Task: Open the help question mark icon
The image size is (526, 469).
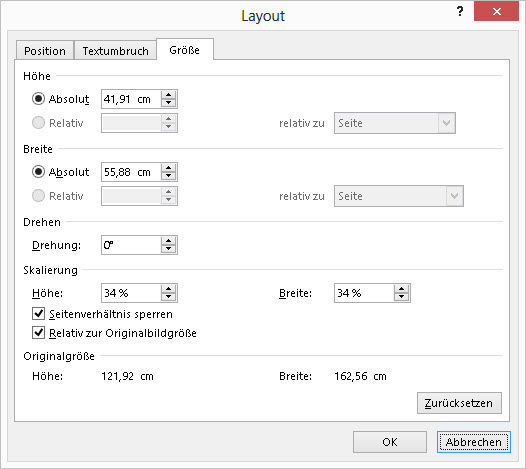Action: [460, 11]
